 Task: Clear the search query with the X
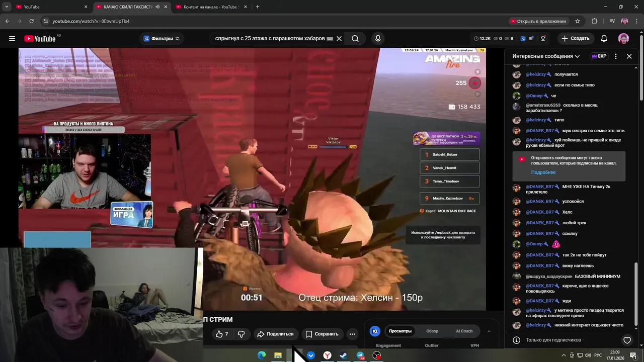click(339, 39)
